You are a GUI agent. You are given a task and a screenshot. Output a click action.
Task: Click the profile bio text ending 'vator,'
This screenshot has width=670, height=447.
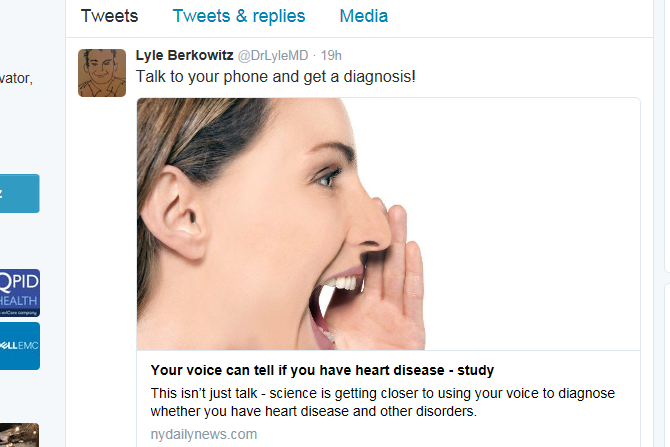[x=16, y=78]
